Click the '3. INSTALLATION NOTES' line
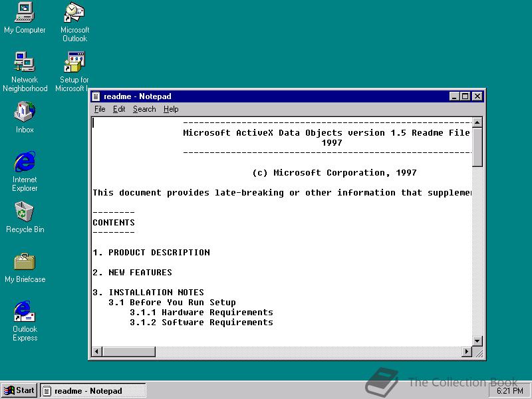Image resolution: width=532 pixels, height=399 pixels. click(148, 293)
